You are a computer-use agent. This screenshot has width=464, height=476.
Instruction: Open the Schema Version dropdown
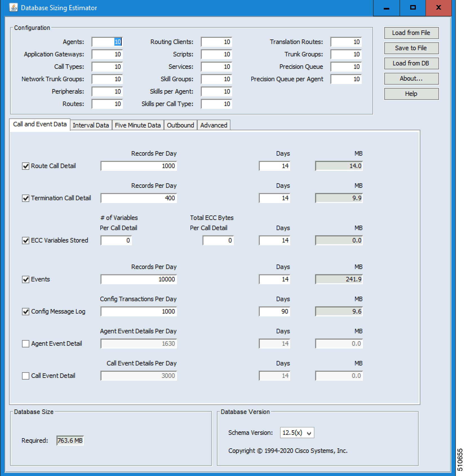click(x=297, y=433)
